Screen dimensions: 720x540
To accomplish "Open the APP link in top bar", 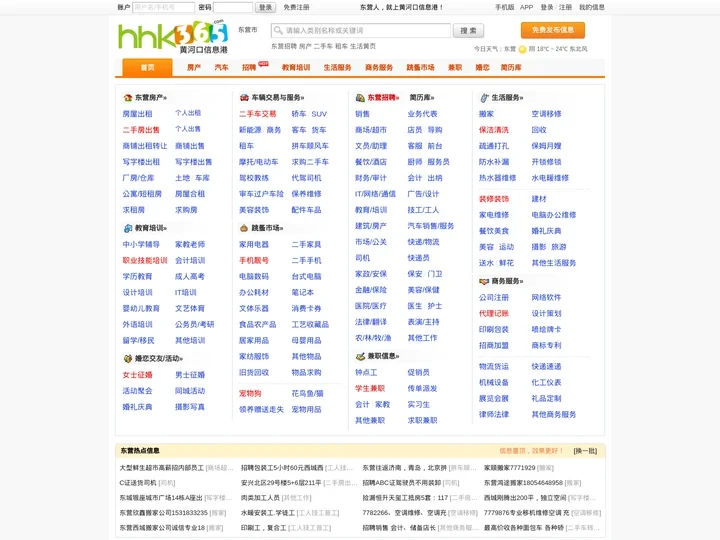I will (x=526, y=7).
